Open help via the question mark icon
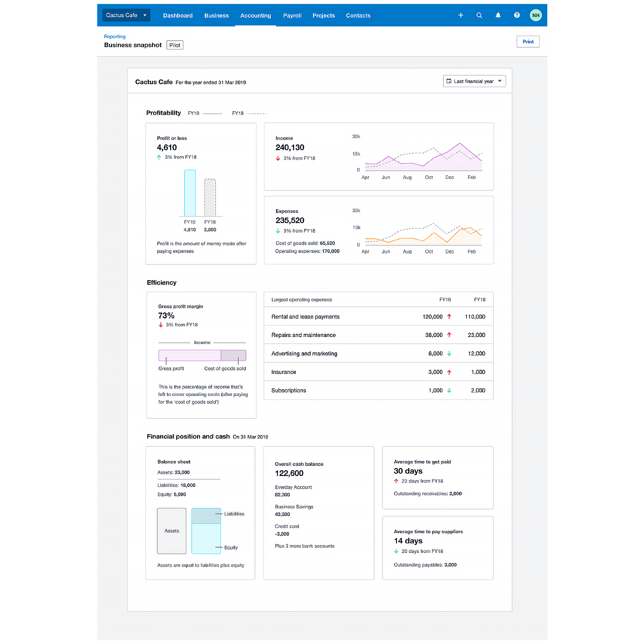The width and height of the screenshot is (644, 644). pyautogui.click(x=517, y=15)
